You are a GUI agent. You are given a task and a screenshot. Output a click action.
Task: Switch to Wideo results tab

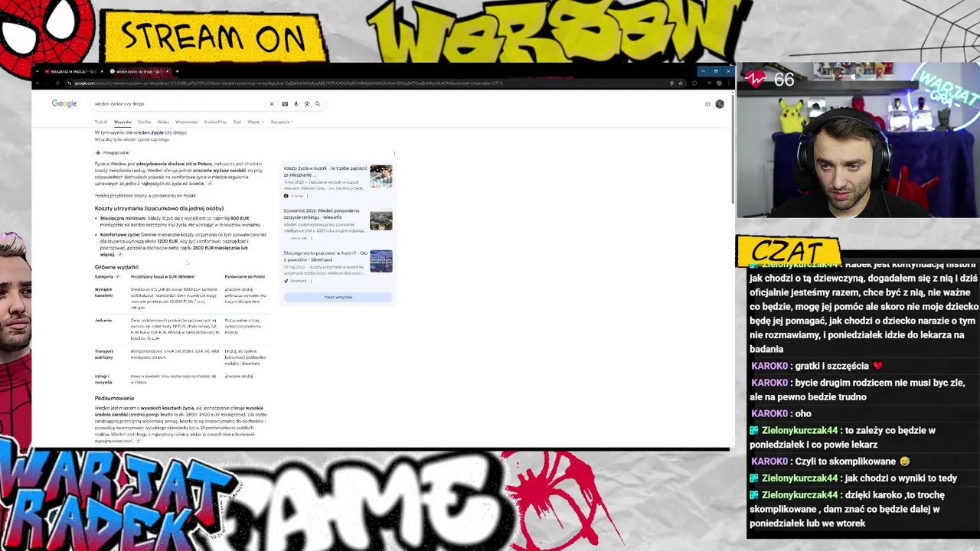pyautogui.click(x=163, y=122)
